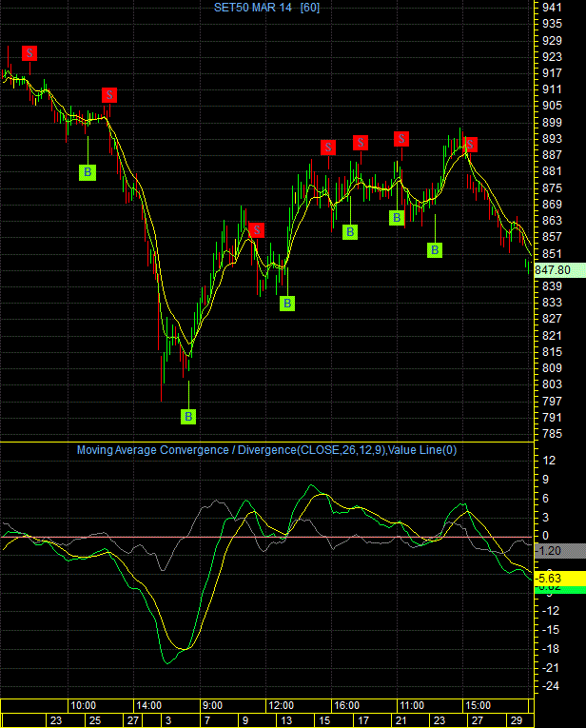Select the 16:00 time axis label

pyautogui.click(x=346, y=706)
